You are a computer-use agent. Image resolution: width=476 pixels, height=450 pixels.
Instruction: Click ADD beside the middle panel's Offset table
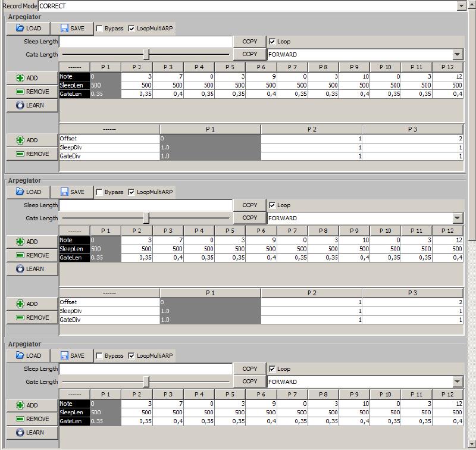click(x=32, y=304)
